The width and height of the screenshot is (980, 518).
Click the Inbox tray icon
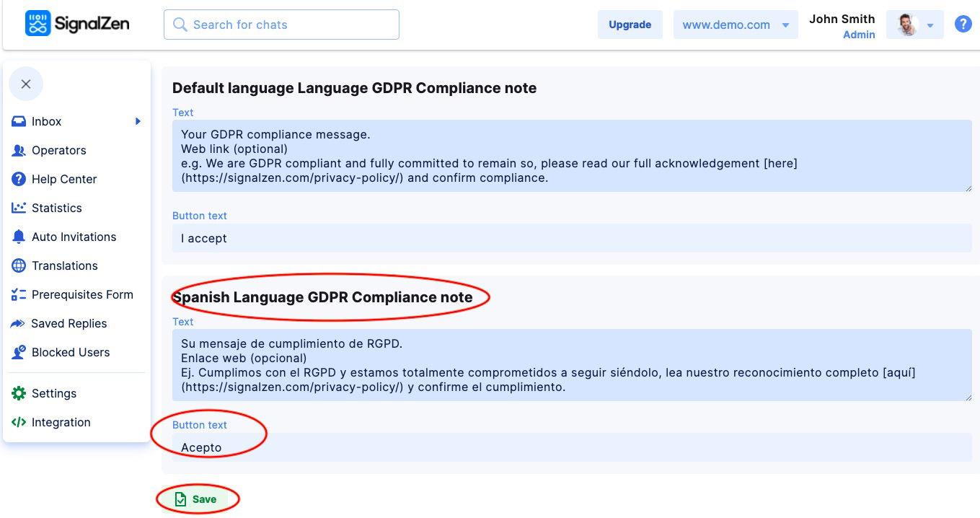[x=19, y=122]
